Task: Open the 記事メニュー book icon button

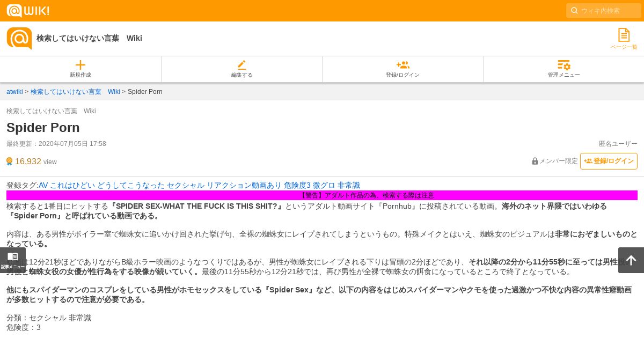Action: pos(13,260)
